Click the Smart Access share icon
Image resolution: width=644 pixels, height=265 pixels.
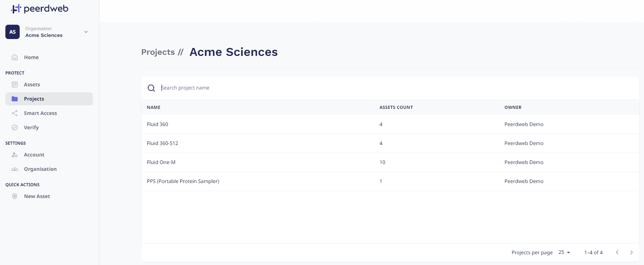[15, 113]
